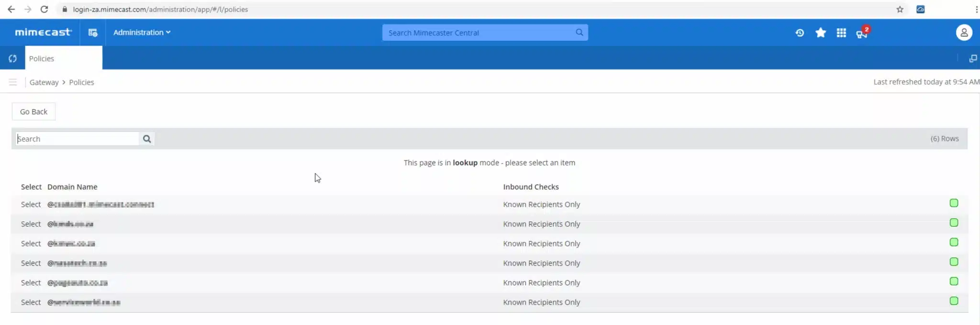Expand the hamburger side menu

coord(13,82)
